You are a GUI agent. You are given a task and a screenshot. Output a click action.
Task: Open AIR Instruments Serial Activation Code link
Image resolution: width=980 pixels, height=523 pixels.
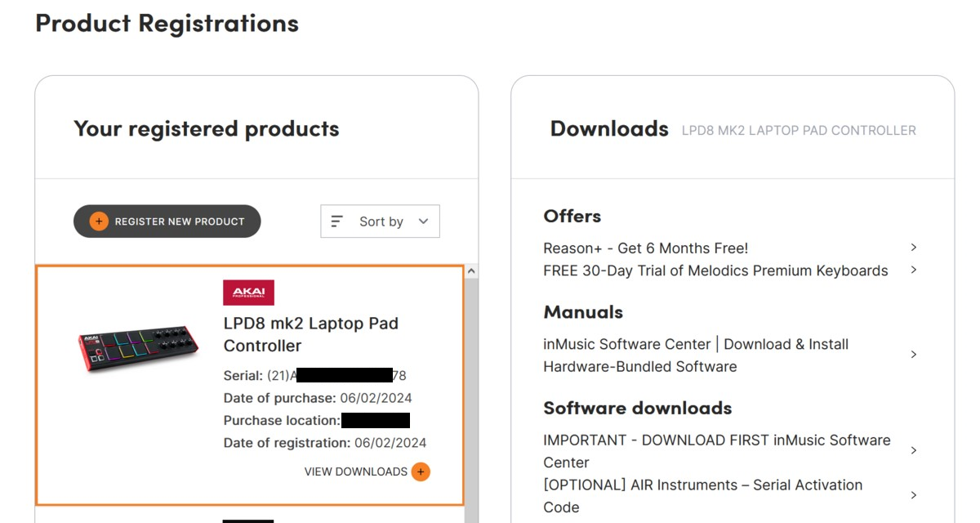pos(703,496)
